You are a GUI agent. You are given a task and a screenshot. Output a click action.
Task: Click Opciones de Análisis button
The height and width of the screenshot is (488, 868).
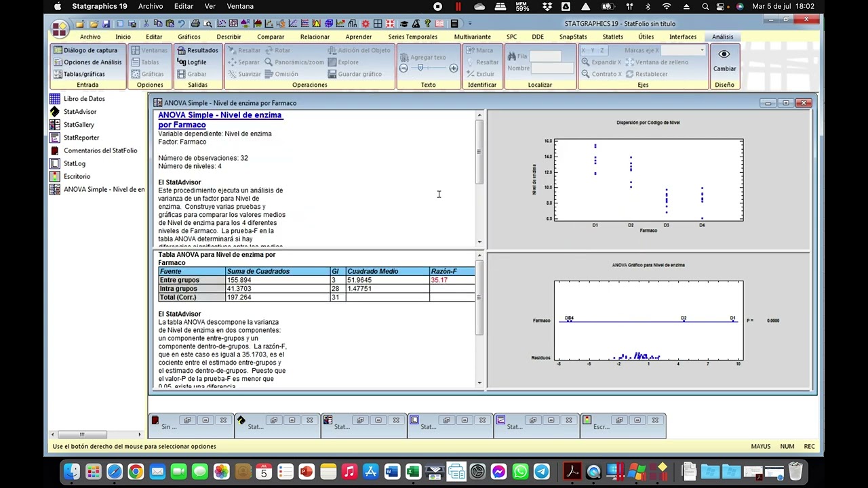click(x=87, y=62)
